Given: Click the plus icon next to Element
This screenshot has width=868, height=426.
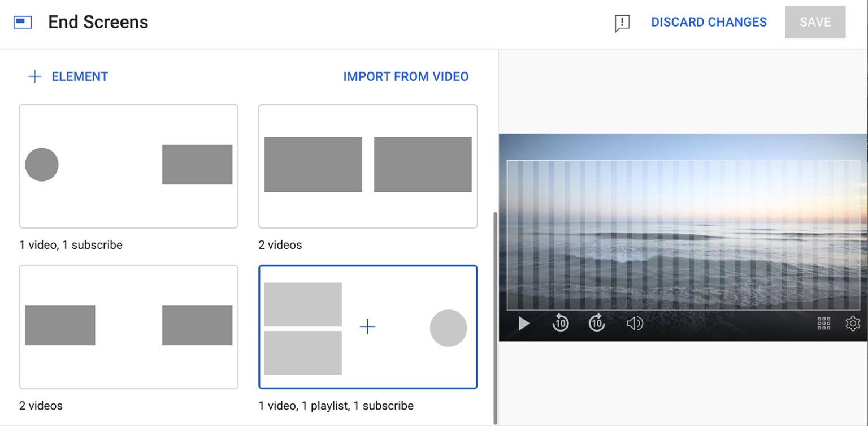Looking at the screenshot, I should pyautogui.click(x=34, y=76).
